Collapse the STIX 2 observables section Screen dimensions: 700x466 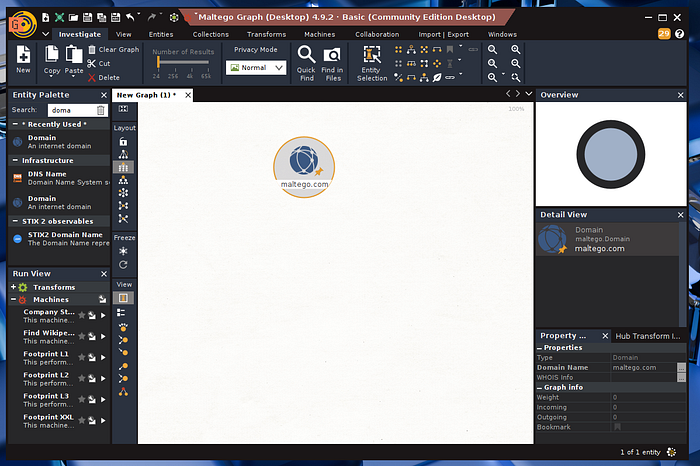15,221
